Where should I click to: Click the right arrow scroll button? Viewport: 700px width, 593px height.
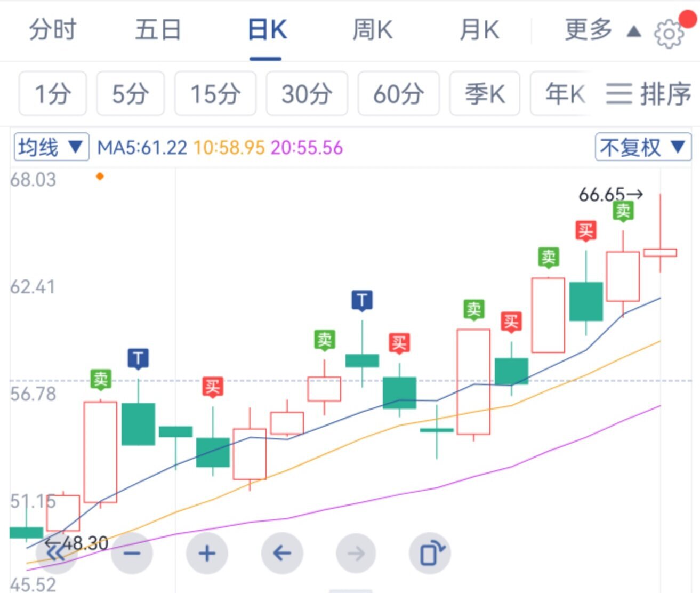click(356, 554)
